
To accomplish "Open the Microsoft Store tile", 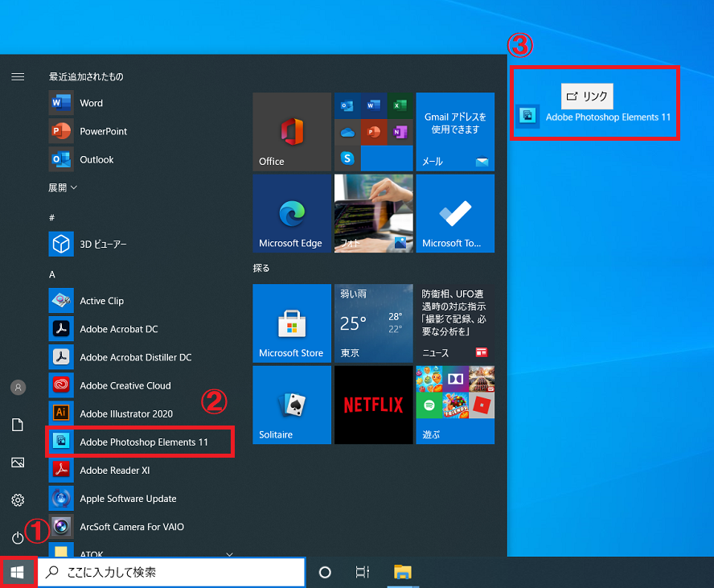I will pos(292,323).
